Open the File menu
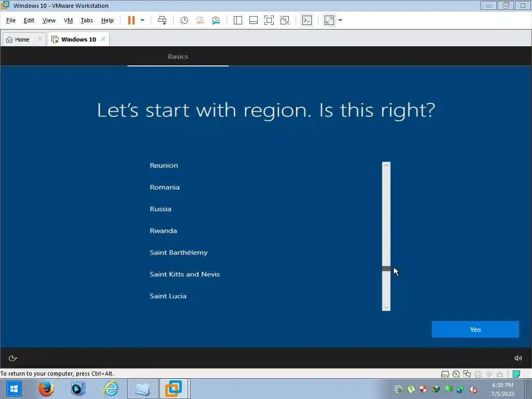 click(x=11, y=20)
